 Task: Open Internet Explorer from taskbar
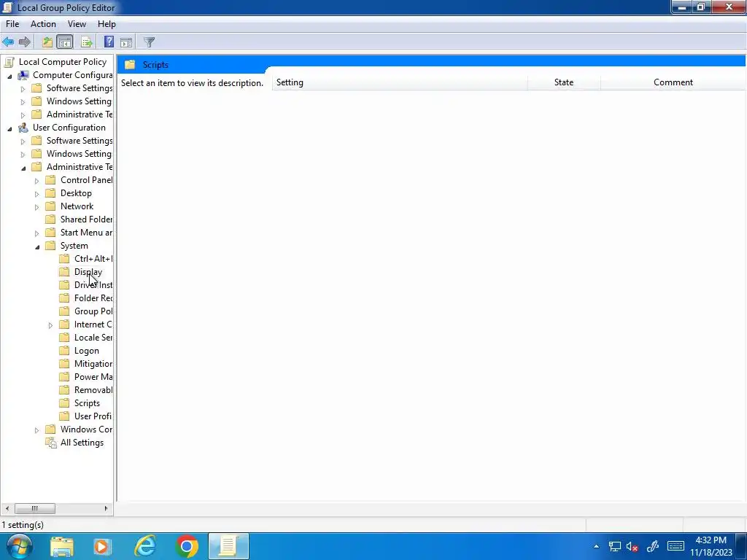[x=145, y=546]
